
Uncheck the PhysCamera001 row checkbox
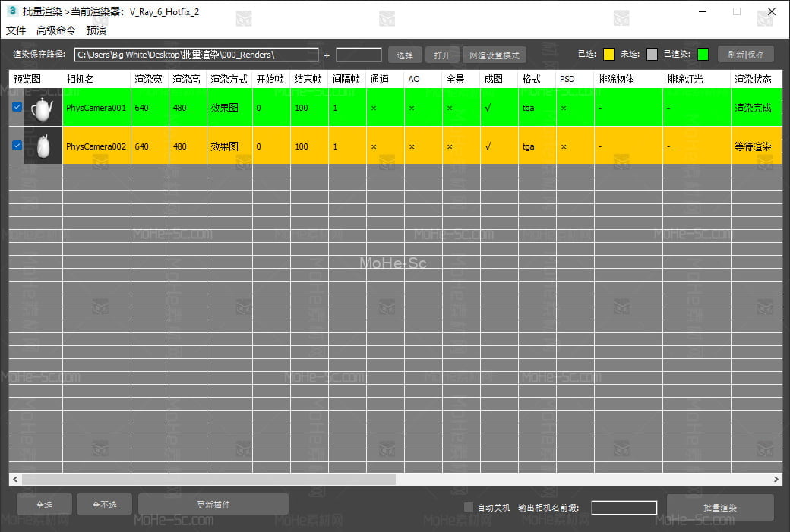(17, 108)
